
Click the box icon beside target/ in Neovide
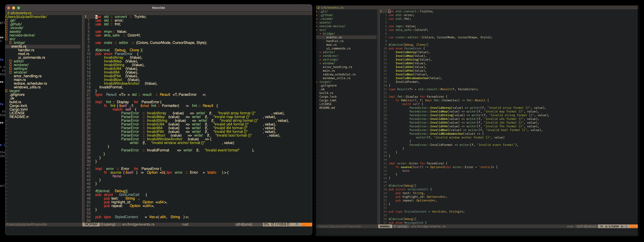tap(7, 91)
